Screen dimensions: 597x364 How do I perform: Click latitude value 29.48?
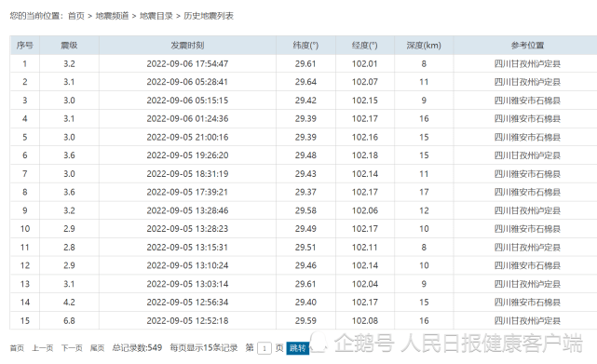tap(305, 155)
